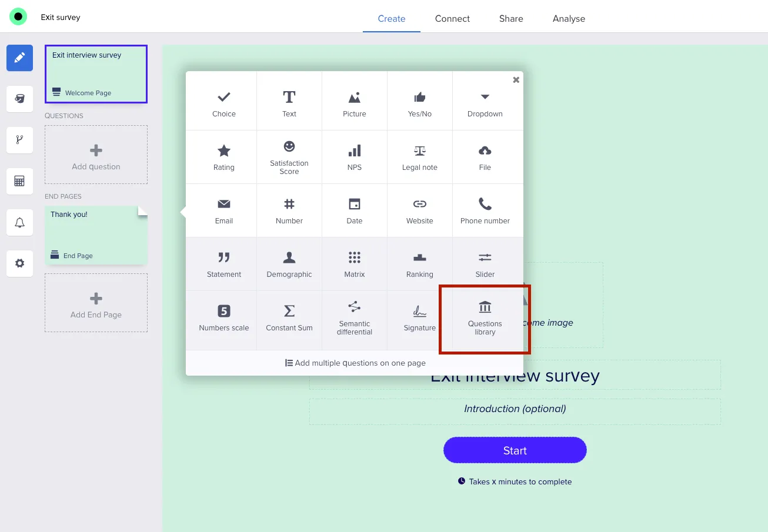The image size is (768, 532).
Task: Open the logic branching sidebar icon
Action: (19, 140)
